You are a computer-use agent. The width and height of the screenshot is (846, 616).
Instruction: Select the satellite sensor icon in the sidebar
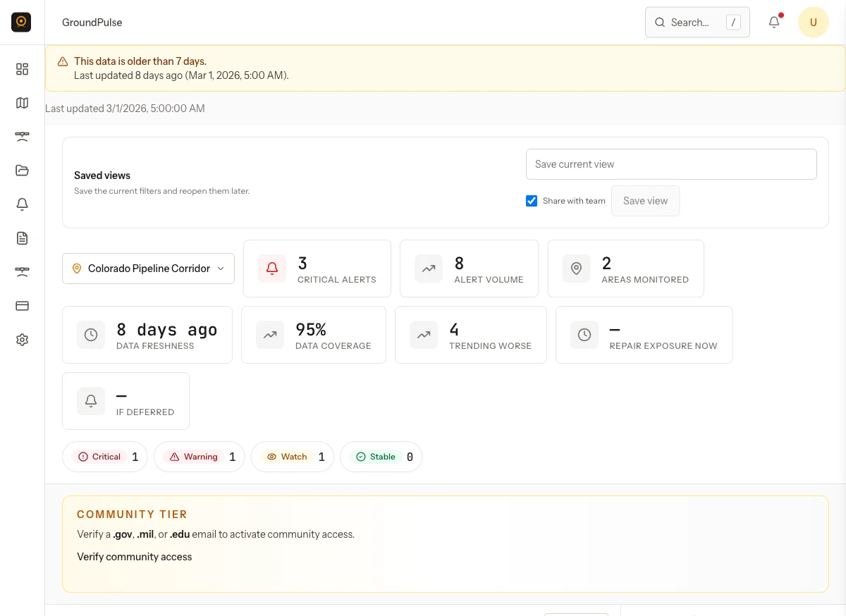(x=22, y=136)
